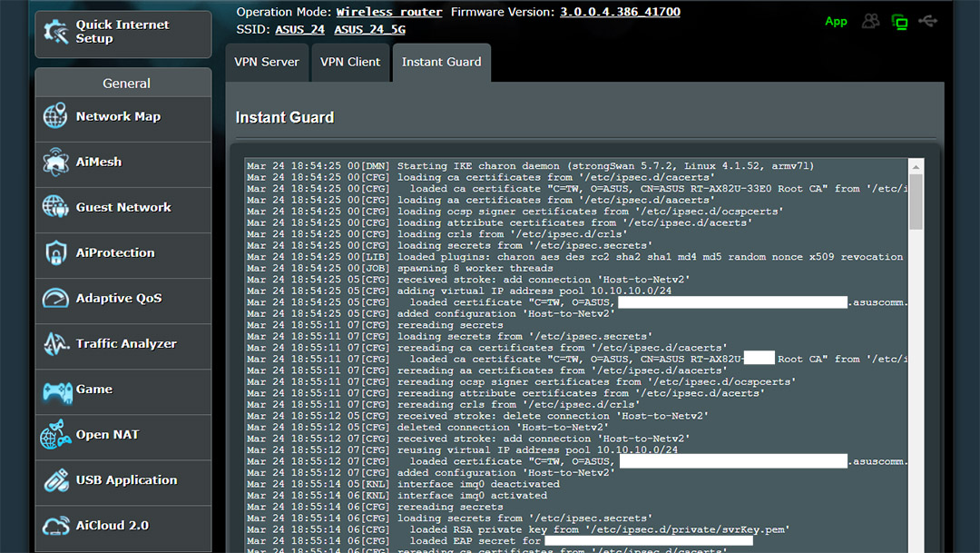The height and width of the screenshot is (553, 980).
Task: Click the log scrollbar up arrow
Action: [x=916, y=167]
